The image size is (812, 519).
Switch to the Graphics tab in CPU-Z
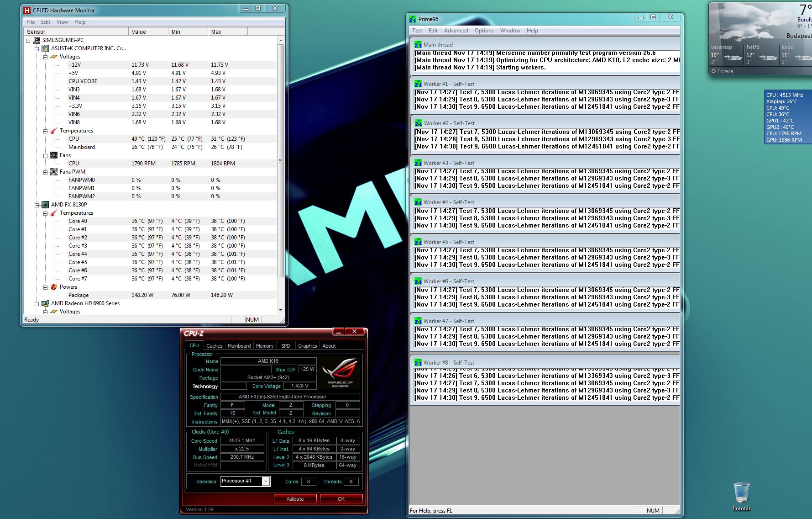(307, 346)
